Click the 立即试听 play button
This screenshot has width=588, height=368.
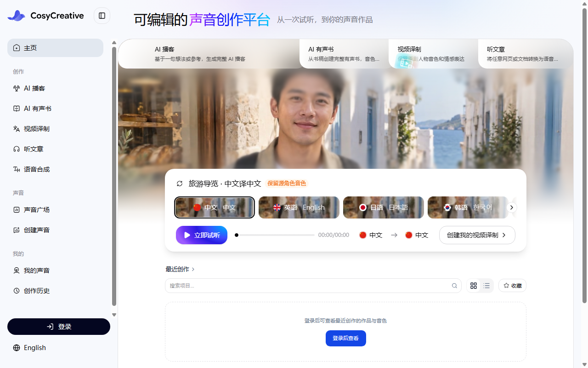(x=202, y=235)
